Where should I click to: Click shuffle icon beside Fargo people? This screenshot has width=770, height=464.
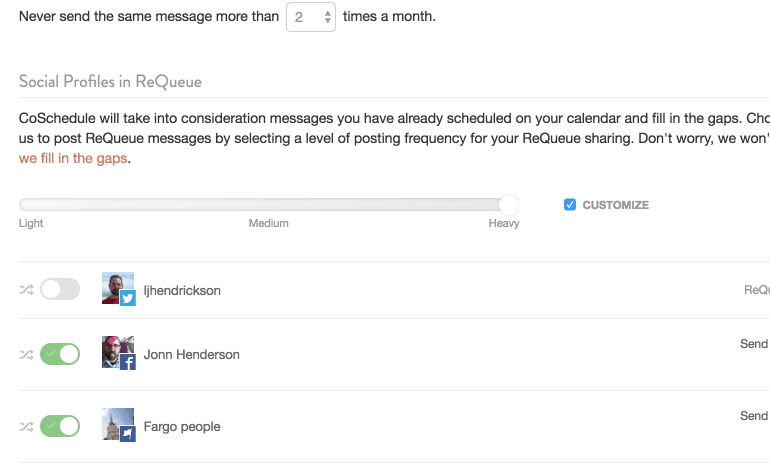26,426
